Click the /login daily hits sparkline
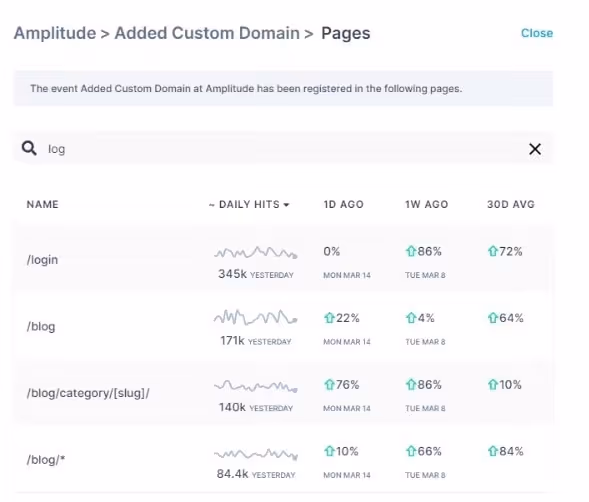Screen dimensions: 589x502 click(x=256, y=252)
